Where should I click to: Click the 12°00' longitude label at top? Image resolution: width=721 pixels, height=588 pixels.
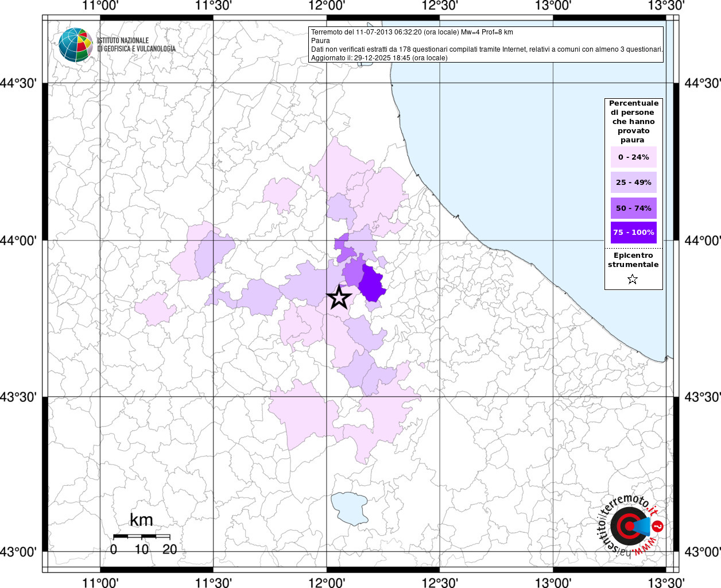(327, 6)
